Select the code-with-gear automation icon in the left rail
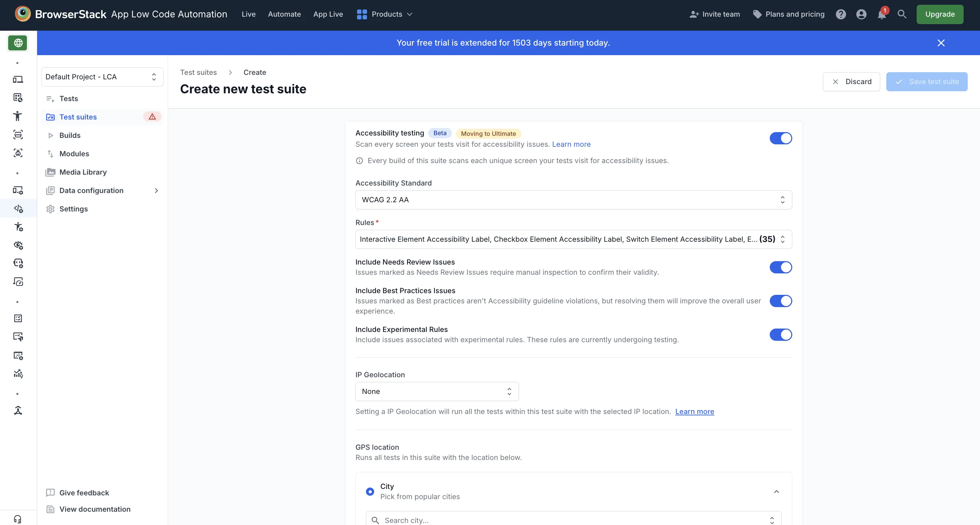 pyautogui.click(x=18, y=209)
